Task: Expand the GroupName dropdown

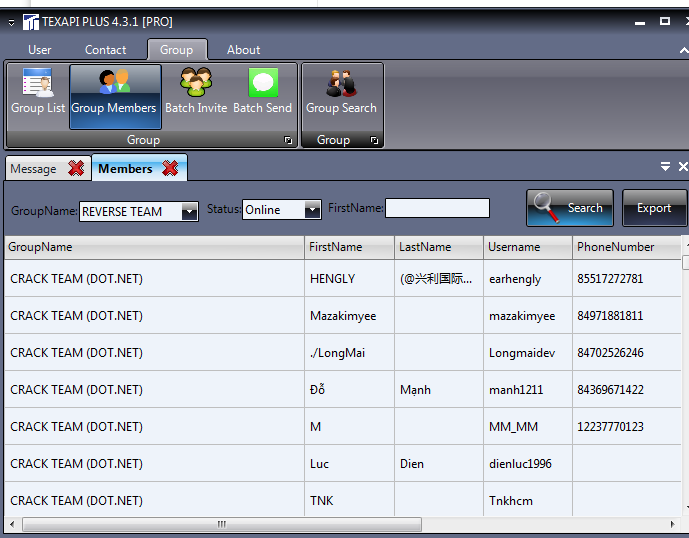Action: pos(189,211)
